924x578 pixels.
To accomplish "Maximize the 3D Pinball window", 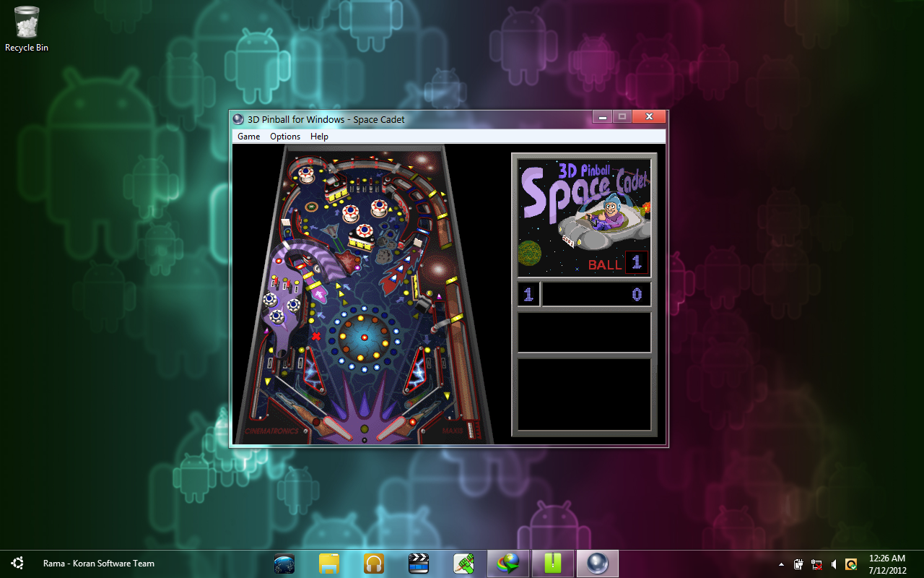I will (x=622, y=116).
